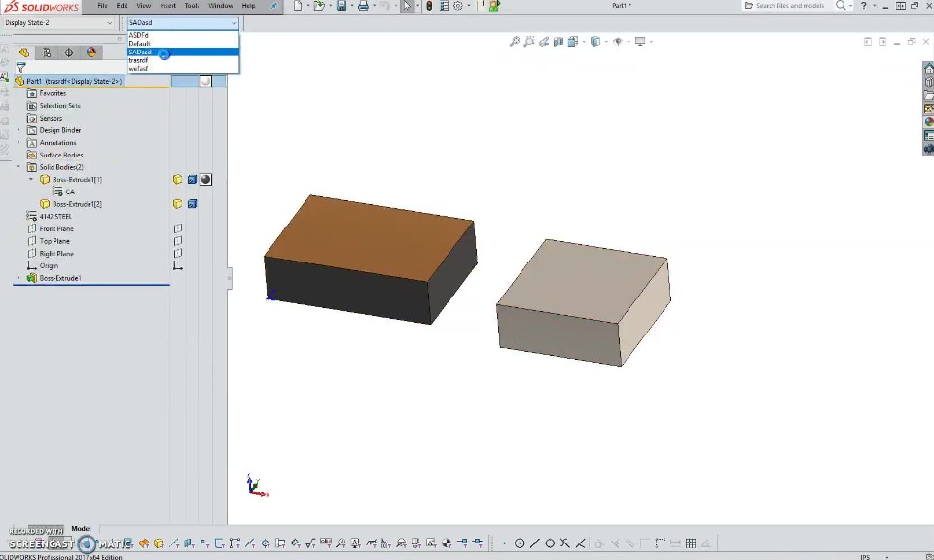This screenshot has height=560, width=934.
Task: Toggle visibility of Front Plane
Action: tap(177, 228)
